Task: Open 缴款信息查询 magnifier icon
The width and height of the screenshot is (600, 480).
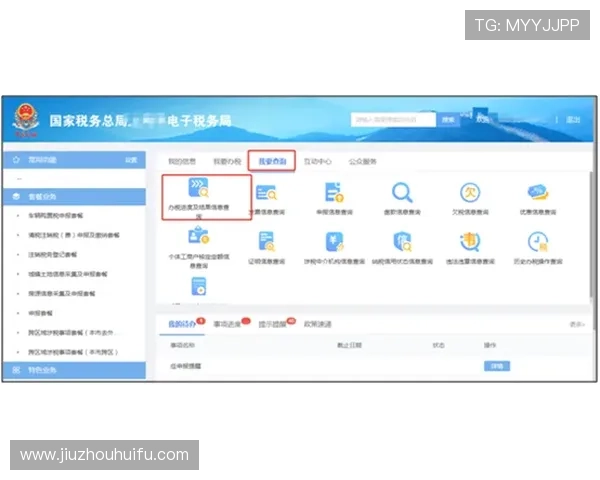Action: coord(402,193)
